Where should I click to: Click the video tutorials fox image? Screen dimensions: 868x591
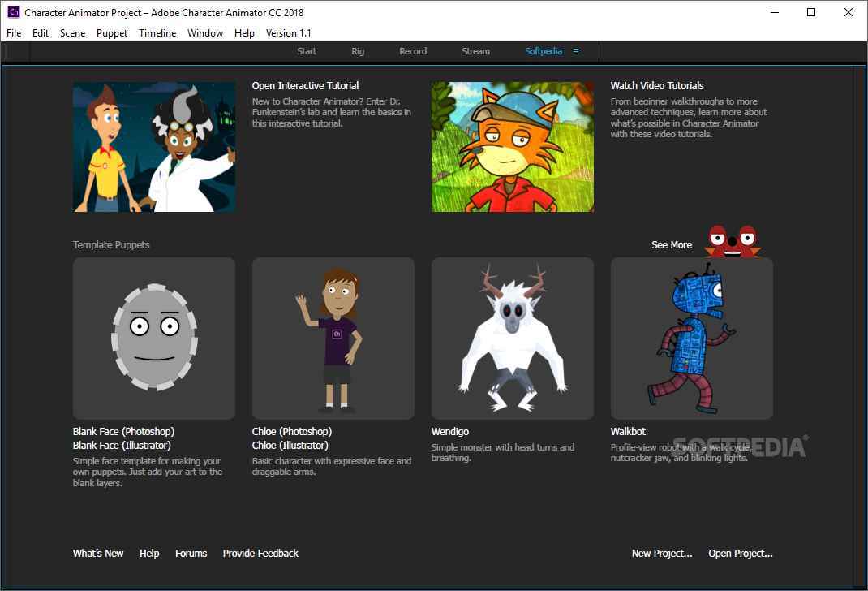click(513, 147)
